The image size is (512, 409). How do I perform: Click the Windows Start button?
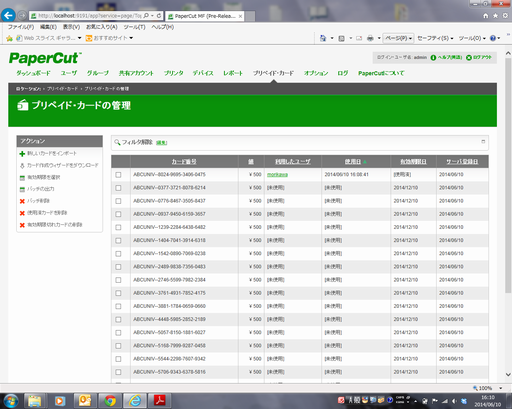pyautogui.click(x=10, y=400)
